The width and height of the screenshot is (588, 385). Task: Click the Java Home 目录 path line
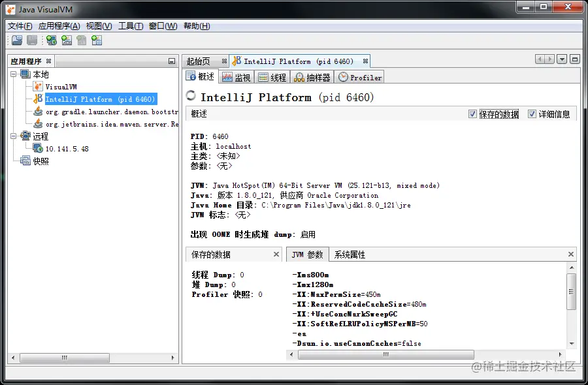(301, 205)
